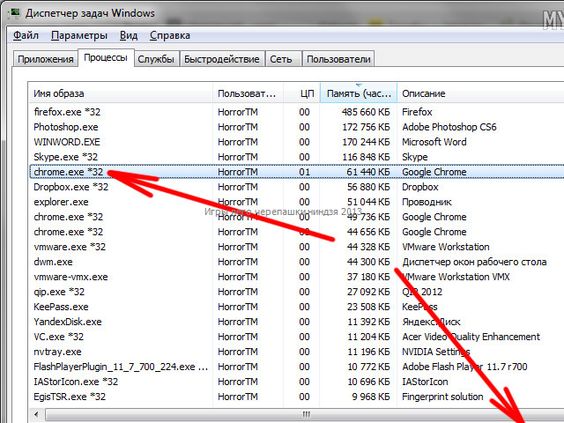Click the Microsoft Word description
The image size is (564, 423).
(x=434, y=142)
